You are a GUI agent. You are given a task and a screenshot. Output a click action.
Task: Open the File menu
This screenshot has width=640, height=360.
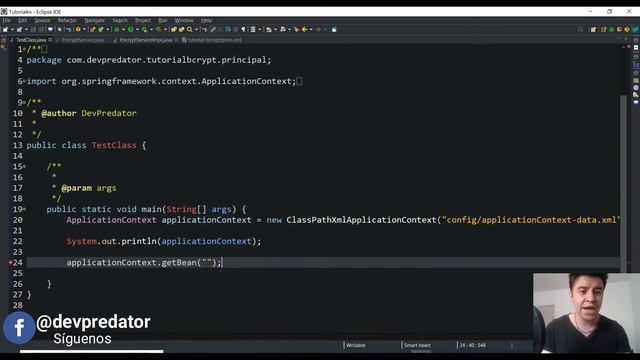pyautogui.click(x=6, y=20)
